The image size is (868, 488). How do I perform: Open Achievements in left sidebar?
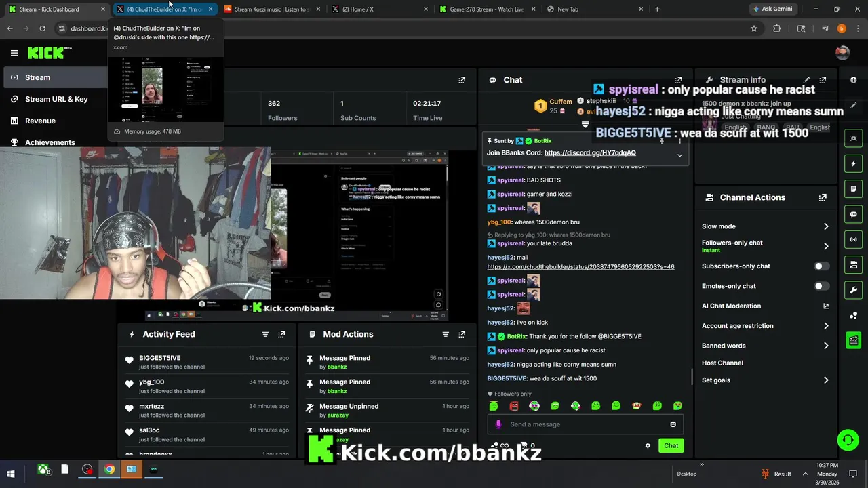click(54, 142)
